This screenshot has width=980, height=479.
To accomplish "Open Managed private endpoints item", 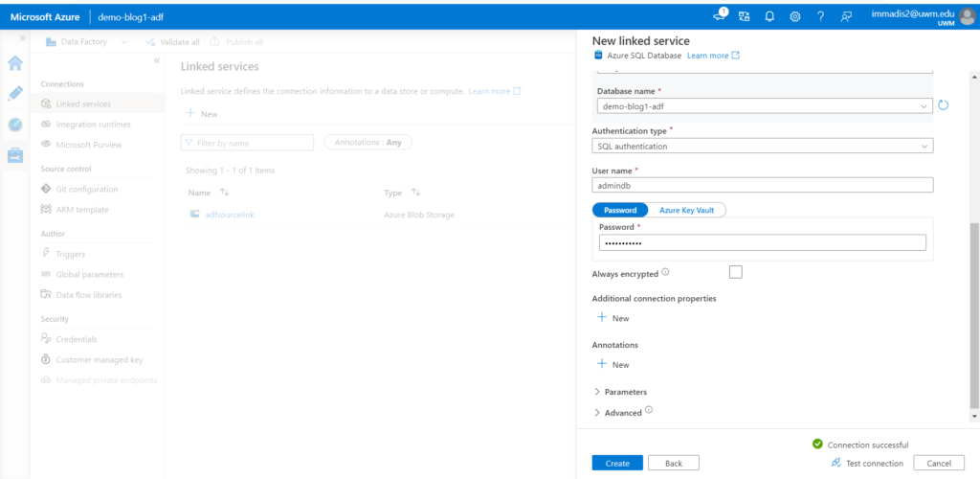I will pyautogui.click(x=99, y=380).
